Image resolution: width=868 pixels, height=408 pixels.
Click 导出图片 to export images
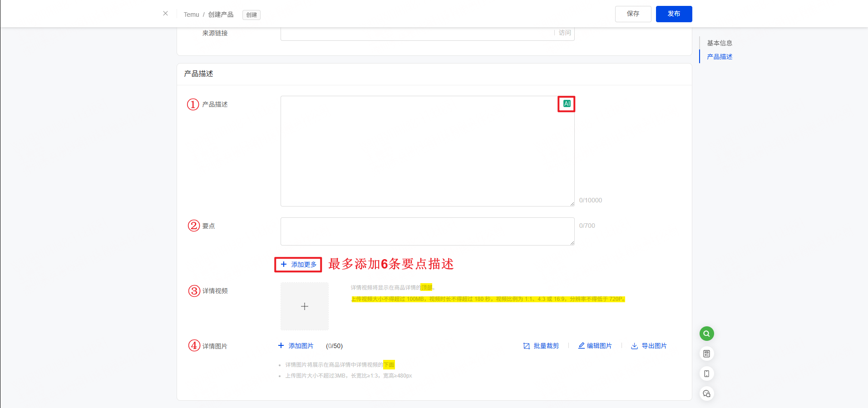click(649, 346)
